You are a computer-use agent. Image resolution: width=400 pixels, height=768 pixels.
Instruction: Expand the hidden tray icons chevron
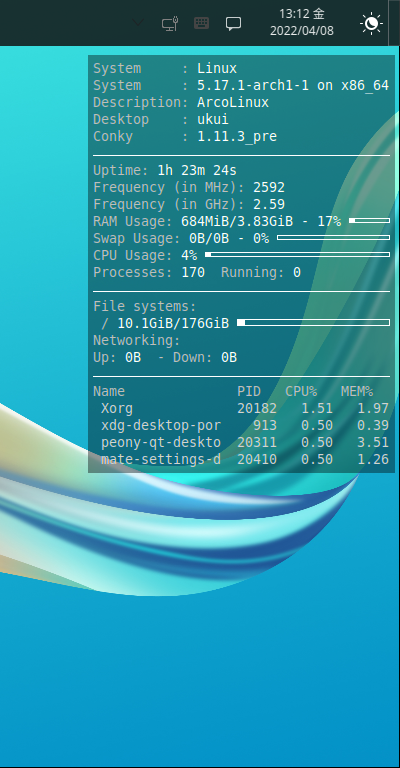click(x=139, y=23)
